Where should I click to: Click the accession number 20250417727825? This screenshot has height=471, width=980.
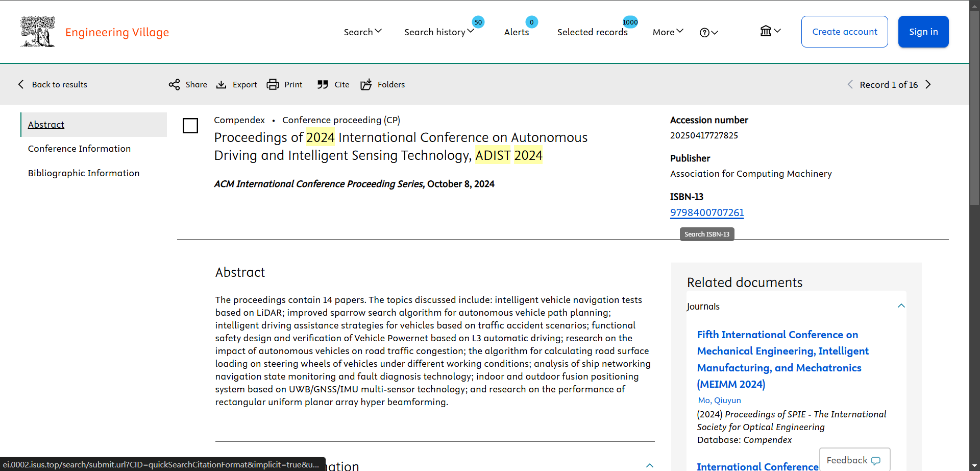(x=704, y=135)
